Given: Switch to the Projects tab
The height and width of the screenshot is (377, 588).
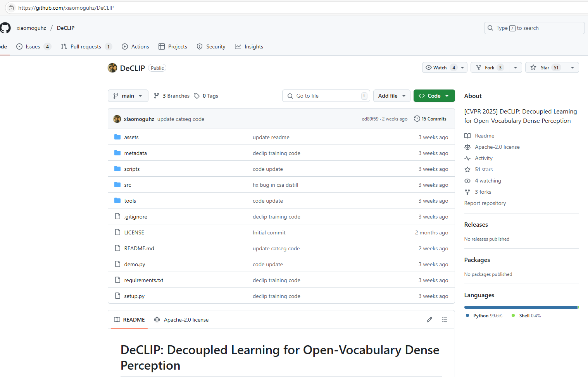Looking at the screenshot, I should pyautogui.click(x=173, y=46).
